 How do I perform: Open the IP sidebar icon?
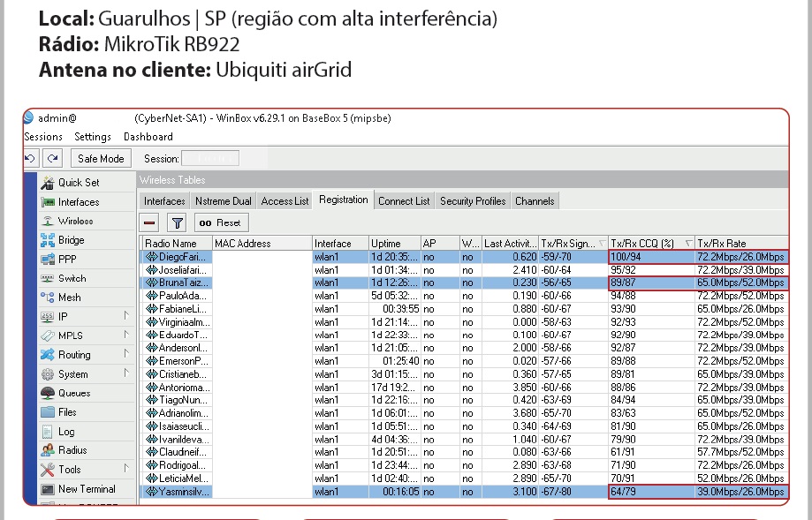click(48, 317)
